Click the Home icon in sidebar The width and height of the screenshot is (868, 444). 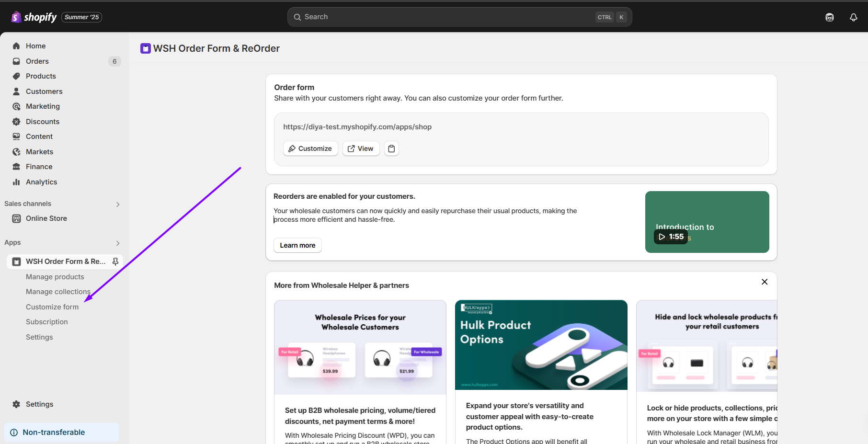point(16,46)
